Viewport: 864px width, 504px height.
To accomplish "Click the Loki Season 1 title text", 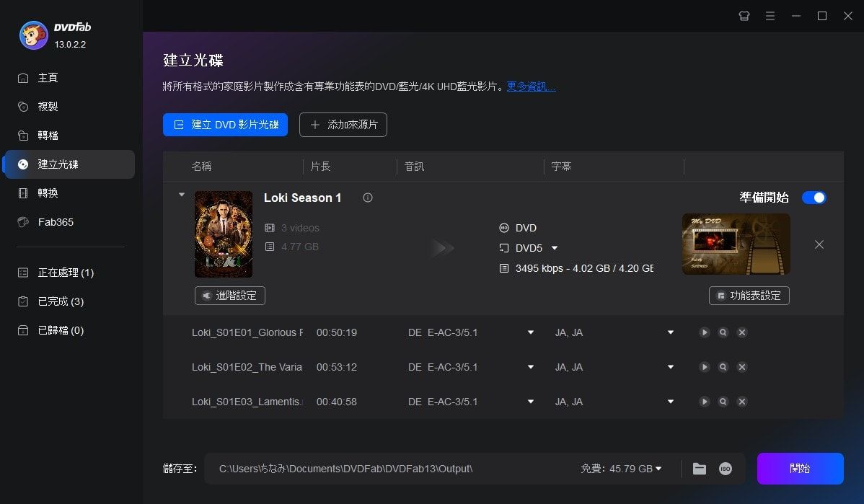I will [x=302, y=198].
